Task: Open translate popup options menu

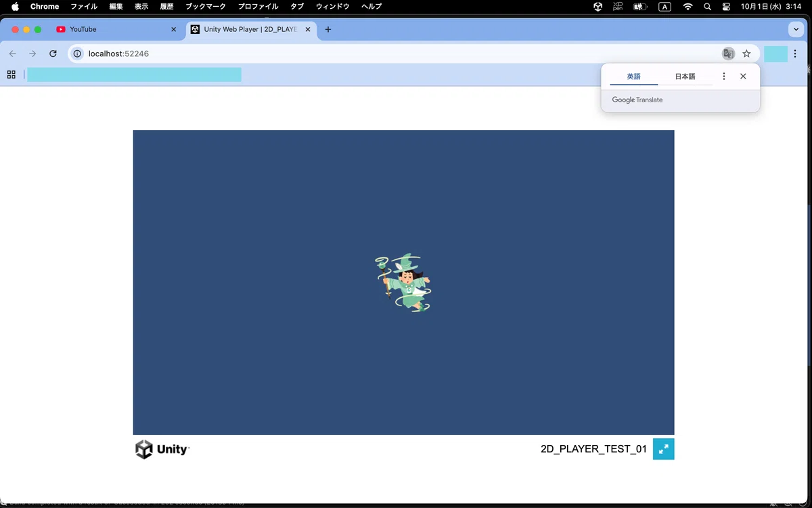Action: (724, 77)
